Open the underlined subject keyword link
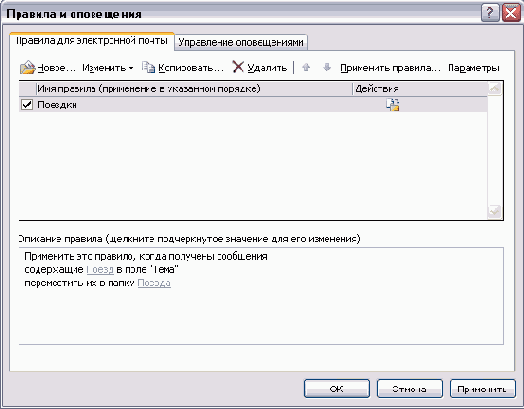Screen dimensions: 524x409 [x=100, y=269]
